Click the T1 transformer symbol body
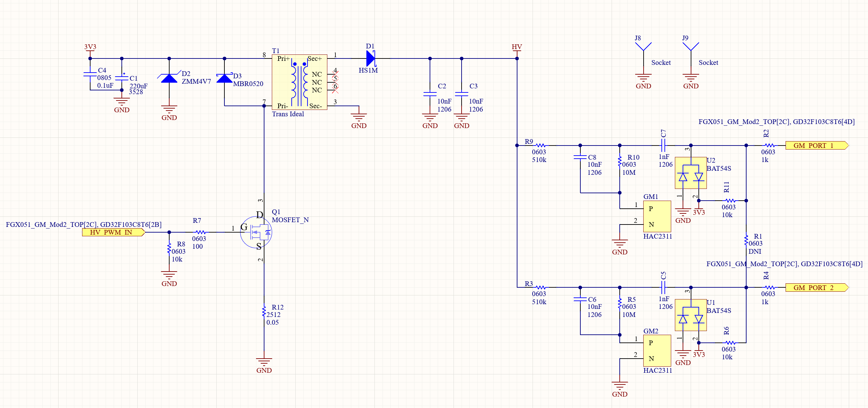 tap(299, 82)
